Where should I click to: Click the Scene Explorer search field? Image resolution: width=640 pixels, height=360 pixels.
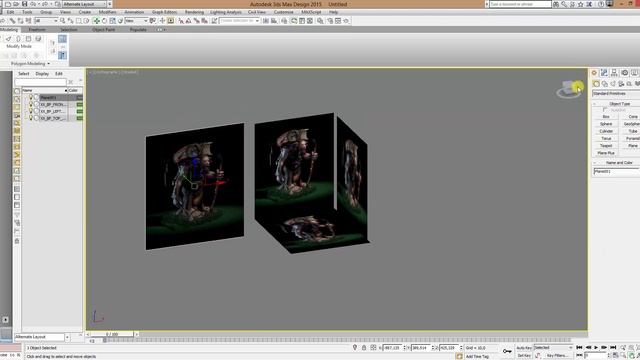pyautogui.click(x=40, y=82)
